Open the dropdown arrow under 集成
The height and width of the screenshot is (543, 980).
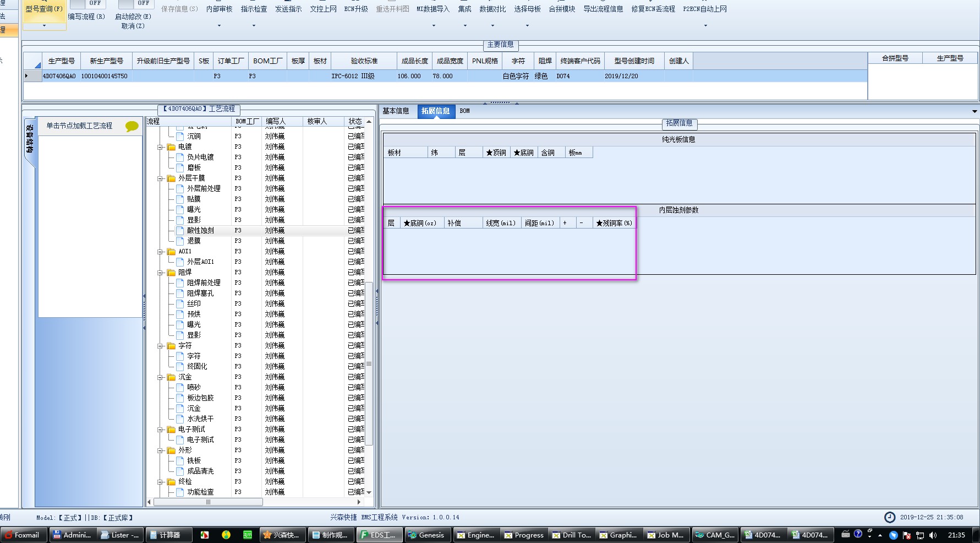[465, 25]
